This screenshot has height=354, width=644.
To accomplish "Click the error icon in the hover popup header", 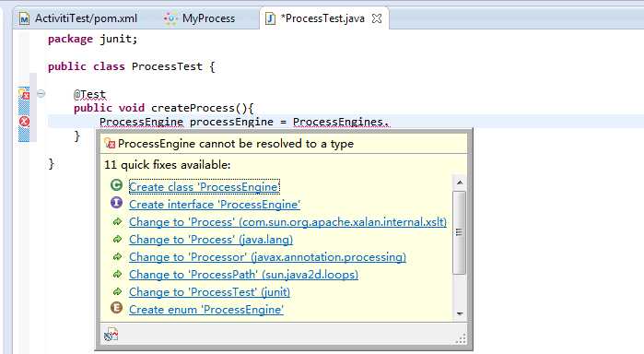I will pos(110,144).
